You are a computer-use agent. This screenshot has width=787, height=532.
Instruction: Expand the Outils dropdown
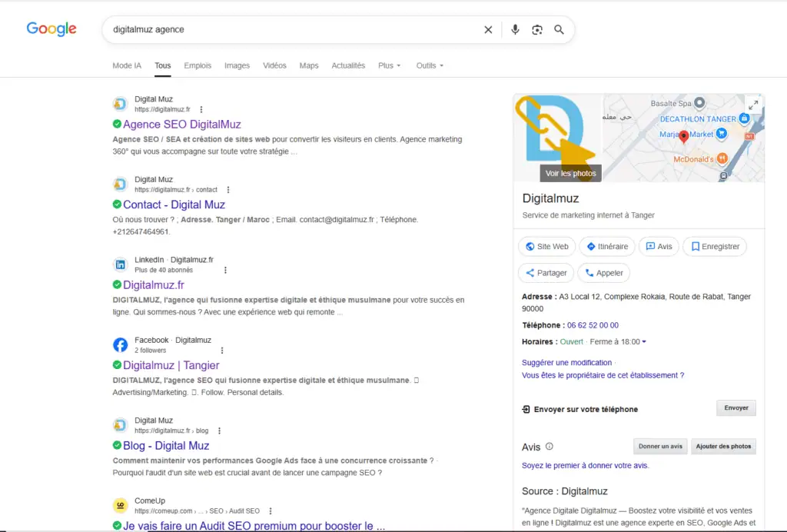tap(430, 65)
